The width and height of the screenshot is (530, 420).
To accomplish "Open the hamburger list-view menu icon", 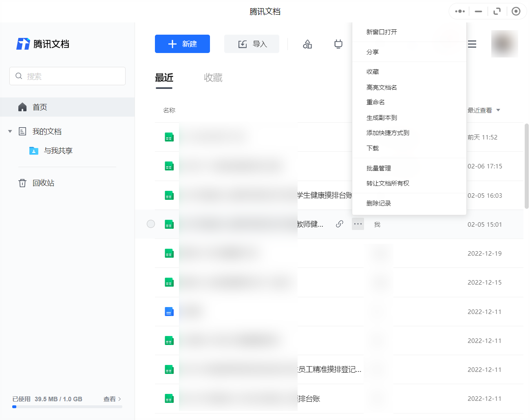I will click(x=472, y=44).
